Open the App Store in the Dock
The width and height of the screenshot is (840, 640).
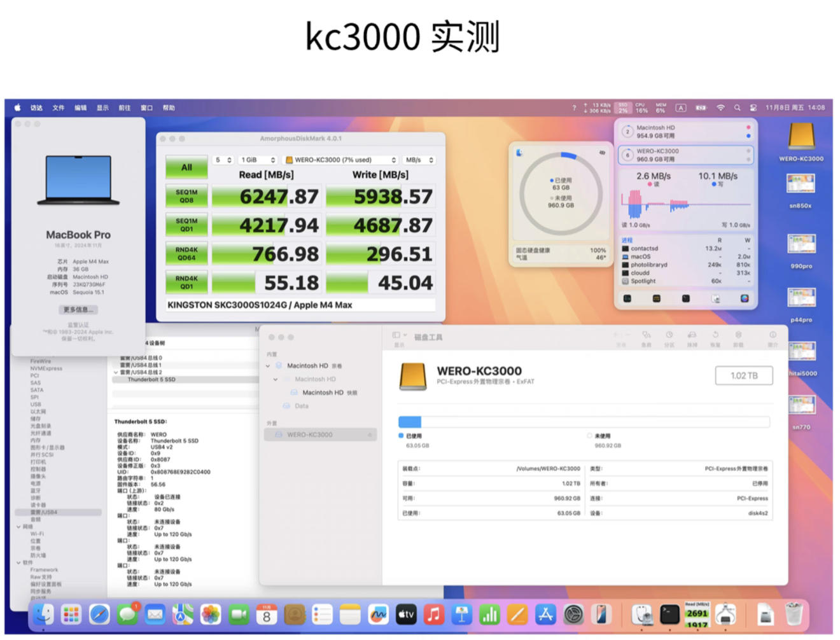click(545, 615)
